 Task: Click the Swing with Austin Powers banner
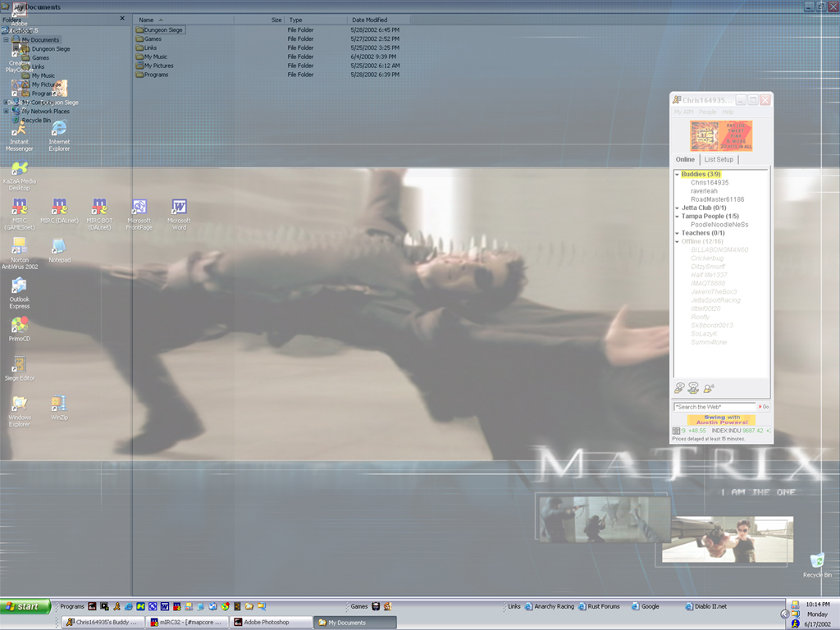[x=721, y=420]
